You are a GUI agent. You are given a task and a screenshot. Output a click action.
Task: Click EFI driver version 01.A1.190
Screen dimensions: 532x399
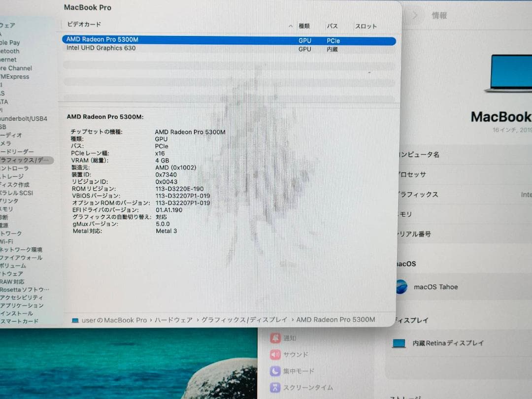click(x=169, y=210)
